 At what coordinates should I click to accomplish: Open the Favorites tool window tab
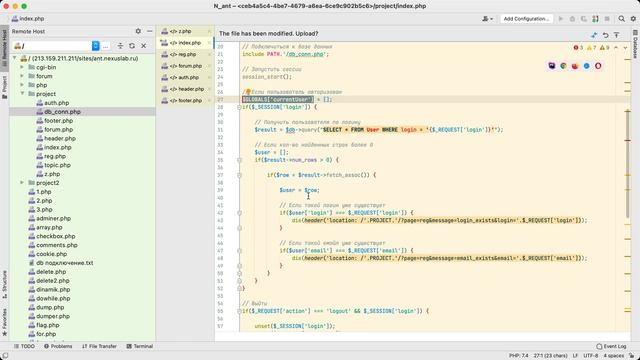[4, 322]
